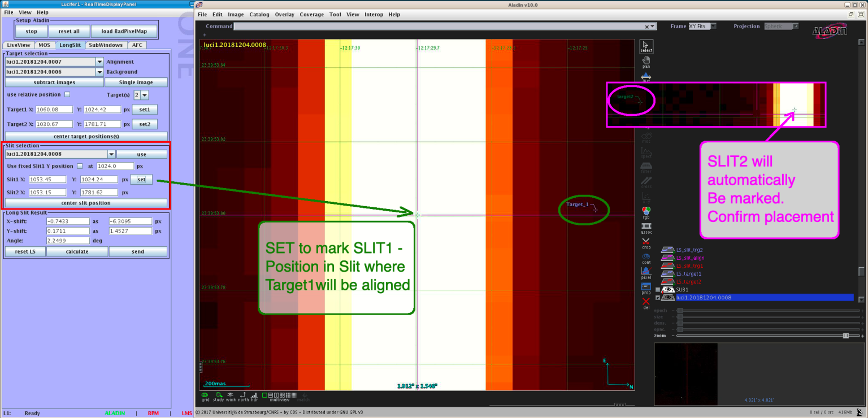Switch to the MOS tab

click(x=44, y=45)
